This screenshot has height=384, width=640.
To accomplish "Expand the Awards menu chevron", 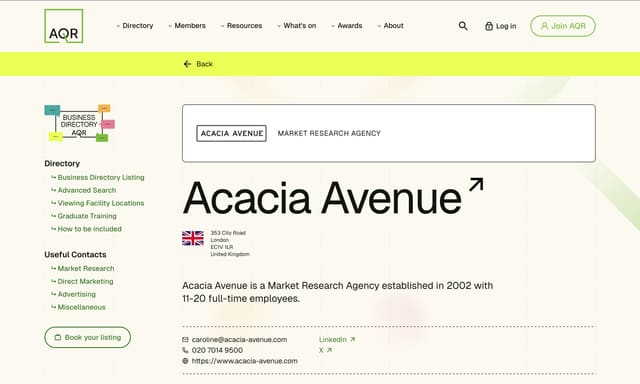I will [333, 26].
